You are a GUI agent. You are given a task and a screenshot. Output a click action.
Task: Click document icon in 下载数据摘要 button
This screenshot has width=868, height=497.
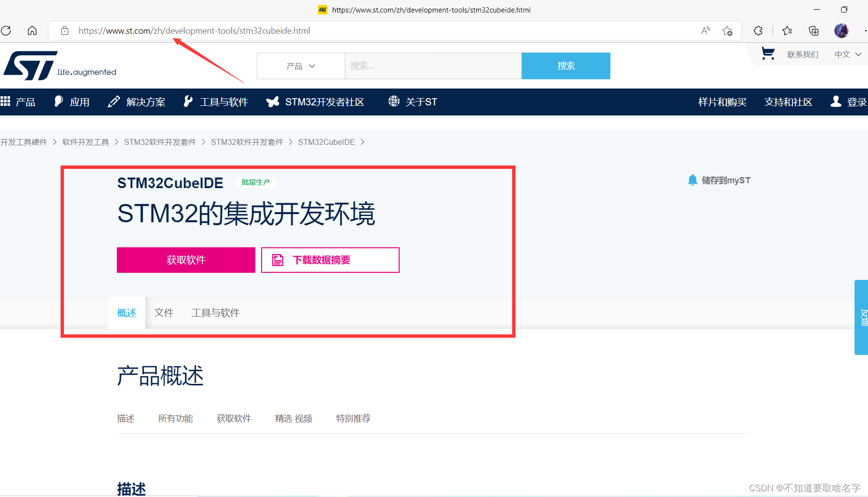pos(278,260)
